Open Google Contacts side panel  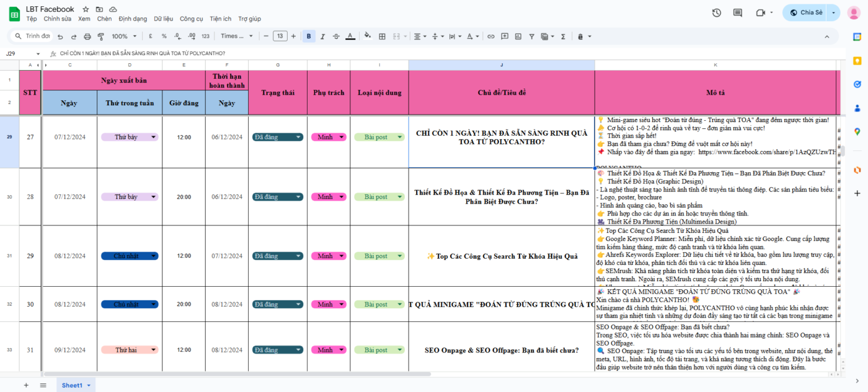tap(857, 108)
